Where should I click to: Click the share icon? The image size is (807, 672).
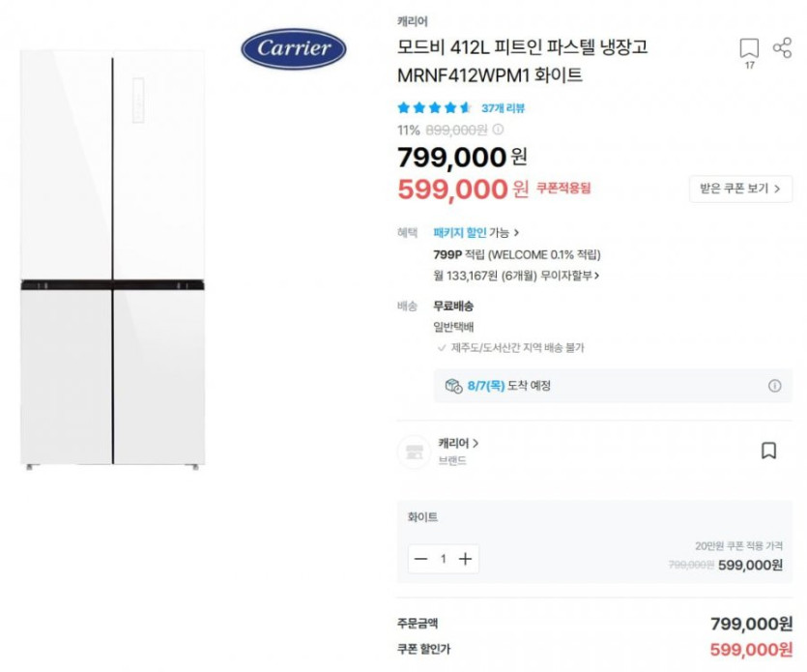(782, 46)
